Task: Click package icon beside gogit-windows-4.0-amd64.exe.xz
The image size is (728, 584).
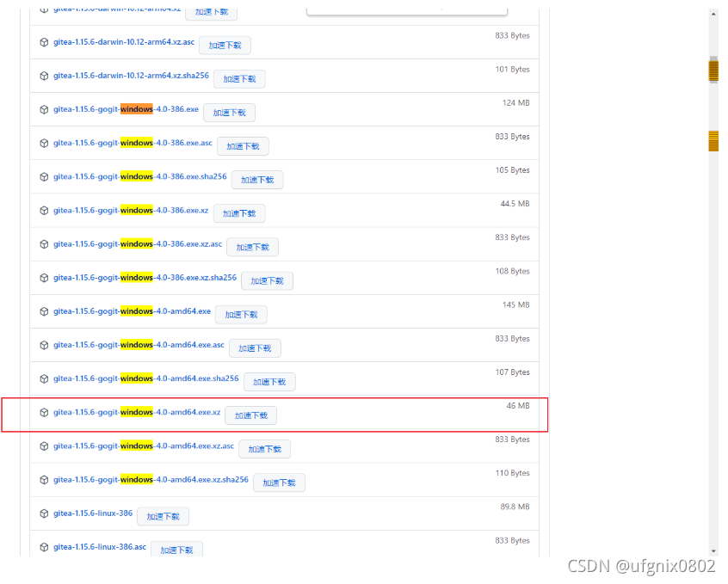Action: [x=44, y=413]
